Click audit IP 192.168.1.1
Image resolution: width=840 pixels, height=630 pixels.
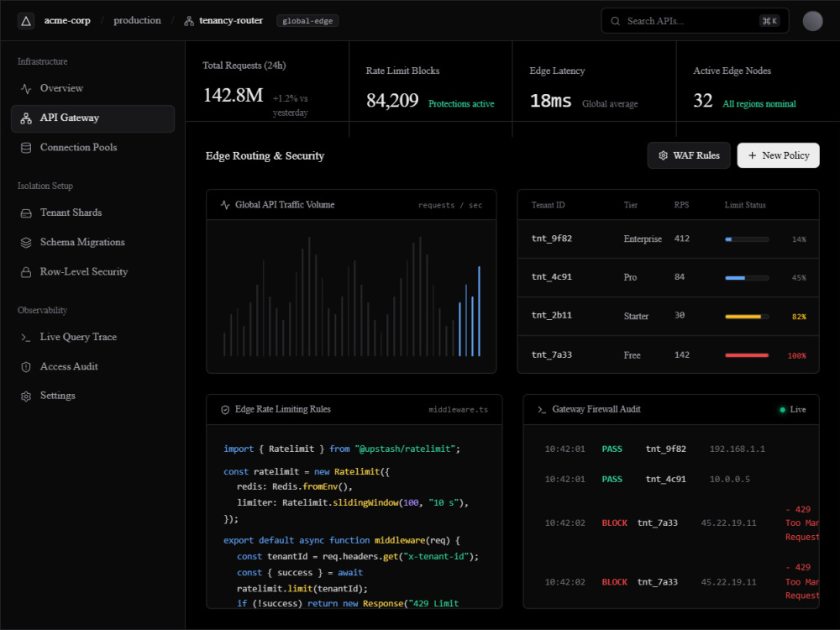coord(738,449)
